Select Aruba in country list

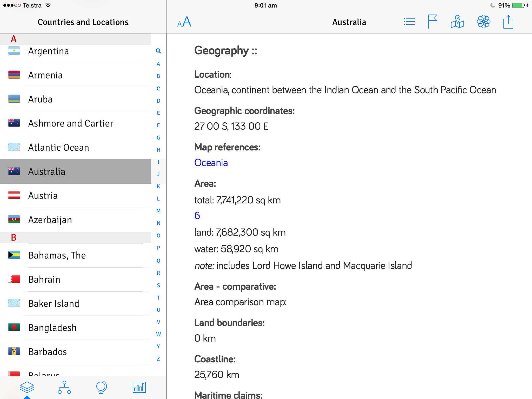click(75, 99)
